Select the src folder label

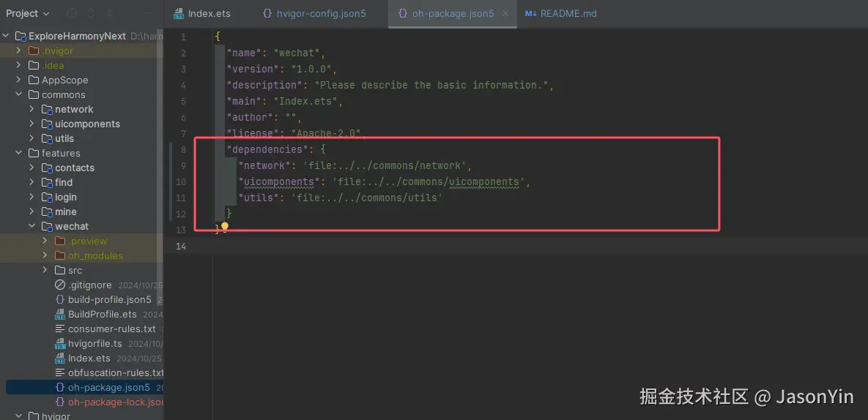tap(75, 270)
